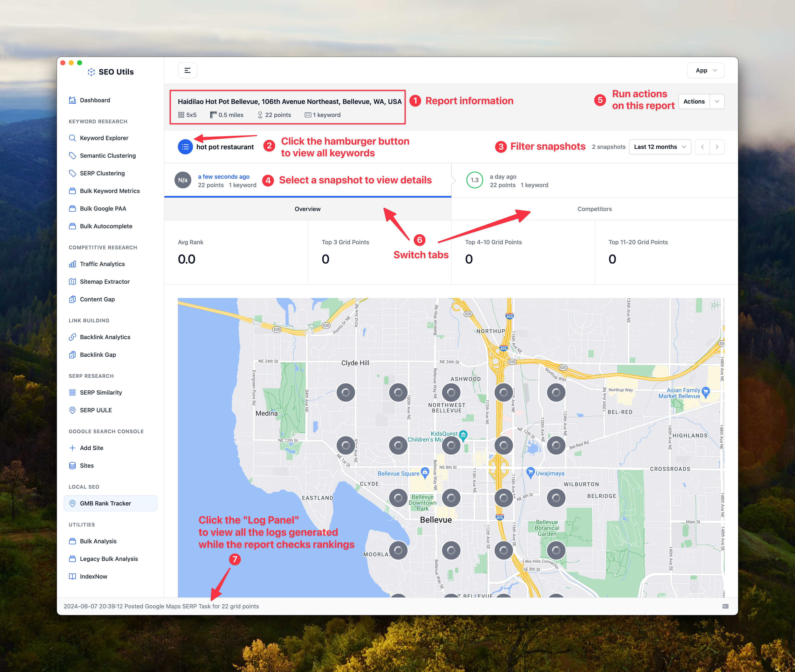Switch to the Competitors tab
The width and height of the screenshot is (795, 672).
pos(594,209)
